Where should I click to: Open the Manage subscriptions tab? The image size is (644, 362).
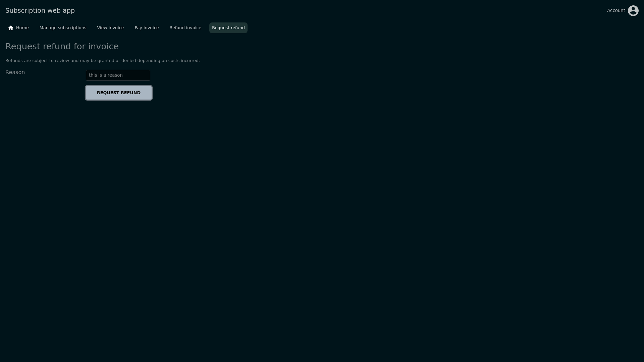[x=63, y=28]
